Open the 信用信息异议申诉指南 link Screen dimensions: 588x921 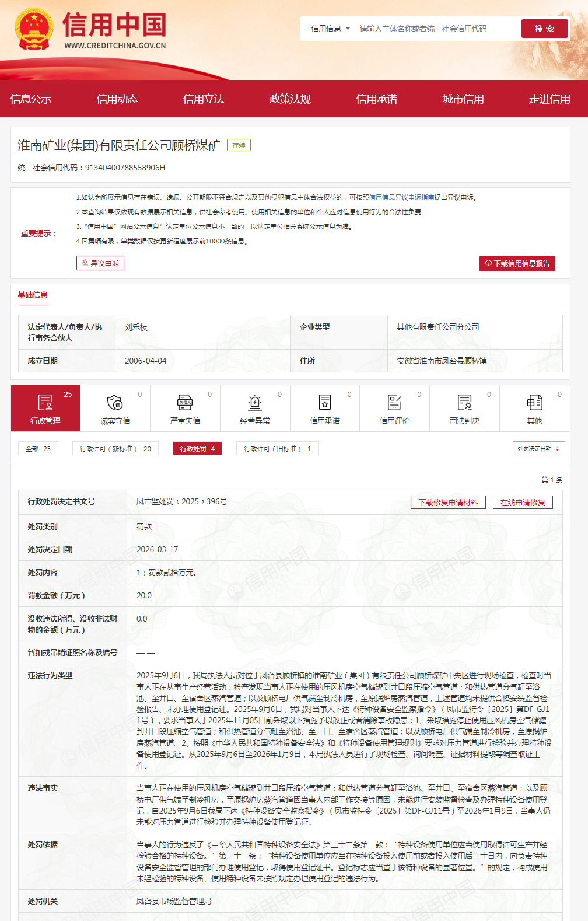coord(402,197)
